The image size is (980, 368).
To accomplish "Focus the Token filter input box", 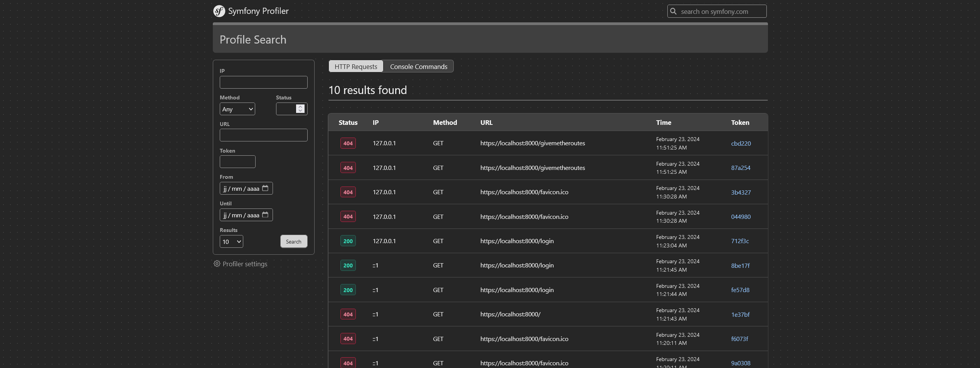I will tap(237, 162).
